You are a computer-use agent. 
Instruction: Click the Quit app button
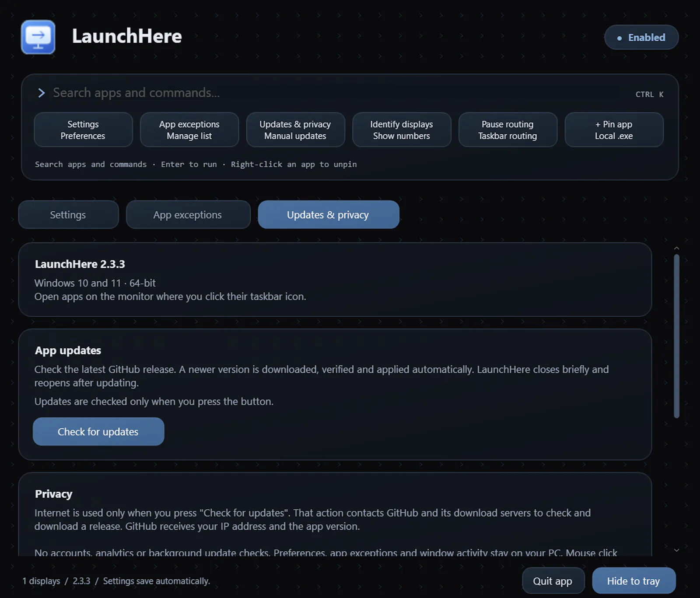(553, 581)
